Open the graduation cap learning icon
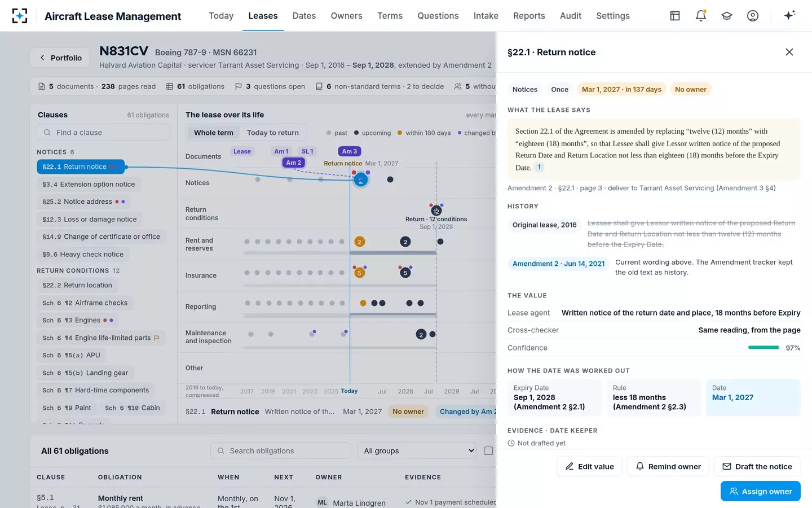Screen dimensions: 812x508 tap(727, 16)
